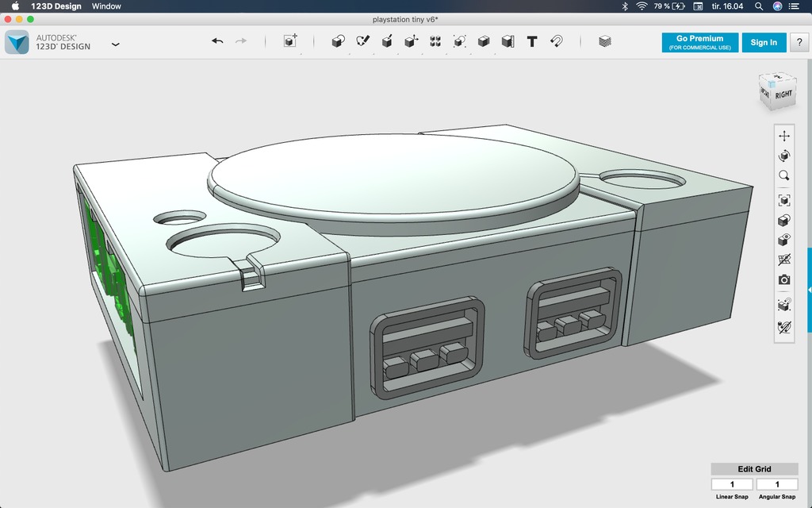Expand the blue side panel arrow

(x=809, y=291)
